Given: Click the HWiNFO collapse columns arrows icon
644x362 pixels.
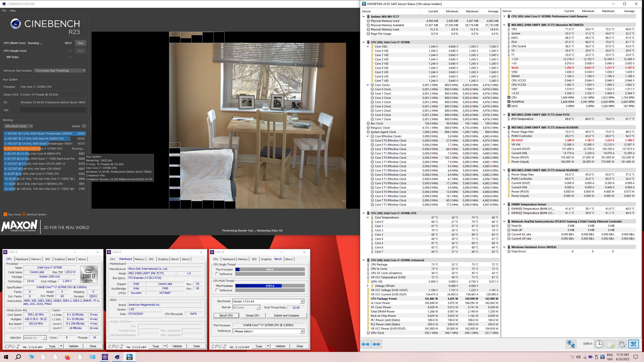Looking at the screenshot, I should pos(377,344).
